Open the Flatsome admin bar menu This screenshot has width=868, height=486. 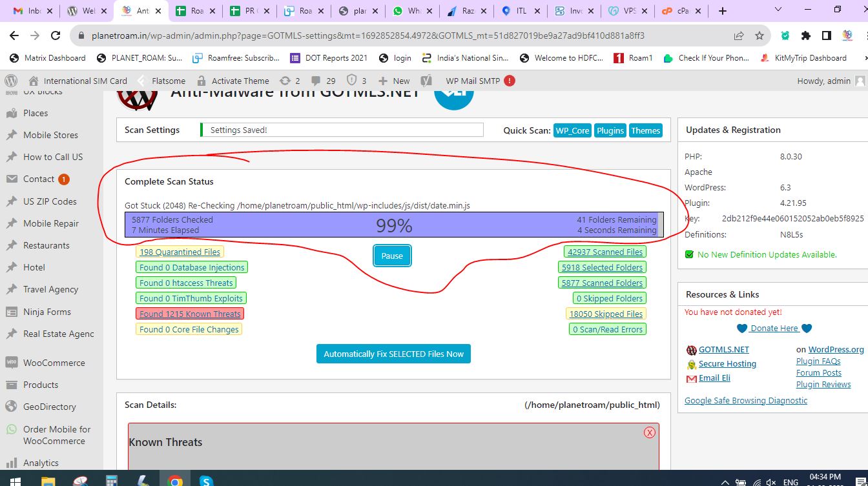[x=161, y=81]
